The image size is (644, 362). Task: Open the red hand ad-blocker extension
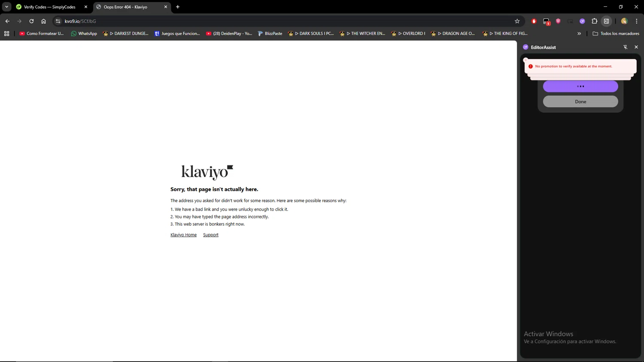534,21
